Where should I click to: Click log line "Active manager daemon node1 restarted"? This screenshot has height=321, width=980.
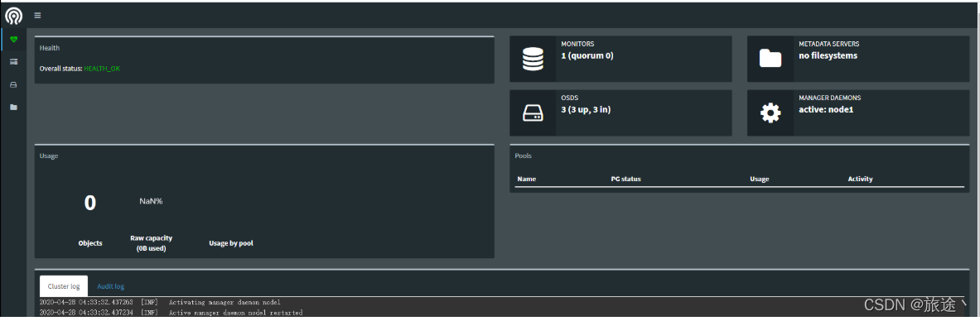tap(235, 312)
